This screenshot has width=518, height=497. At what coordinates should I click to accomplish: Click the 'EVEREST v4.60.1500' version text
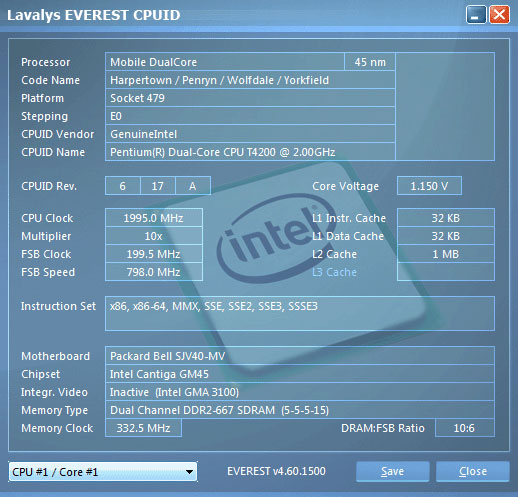tap(276, 471)
